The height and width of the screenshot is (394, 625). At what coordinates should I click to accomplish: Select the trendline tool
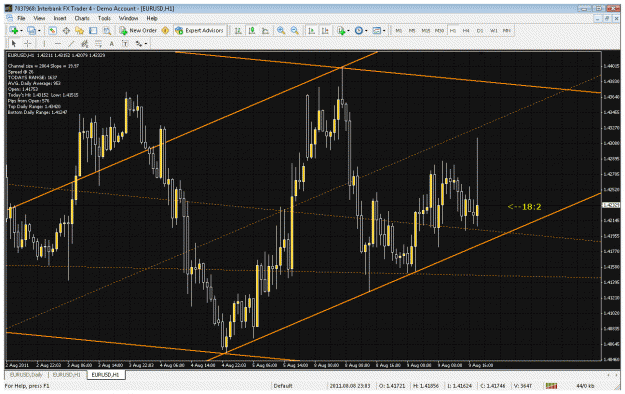pyautogui.click(x=71, y=43)
